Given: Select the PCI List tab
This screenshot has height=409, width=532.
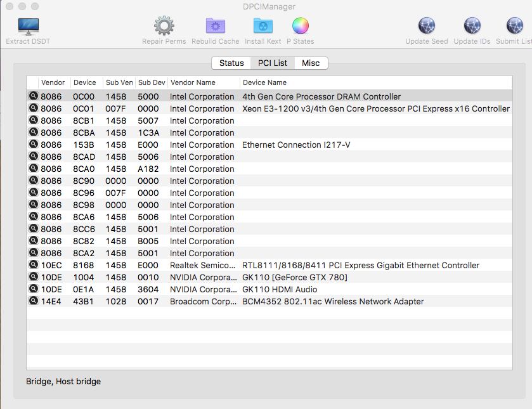Looking at the screenshot, I should [x=272, y=63].
